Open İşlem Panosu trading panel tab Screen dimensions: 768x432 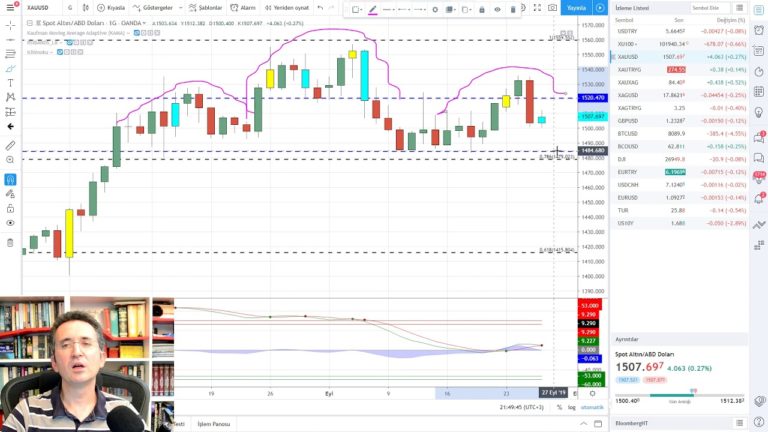pyautogui.click(x=213, y=424)
